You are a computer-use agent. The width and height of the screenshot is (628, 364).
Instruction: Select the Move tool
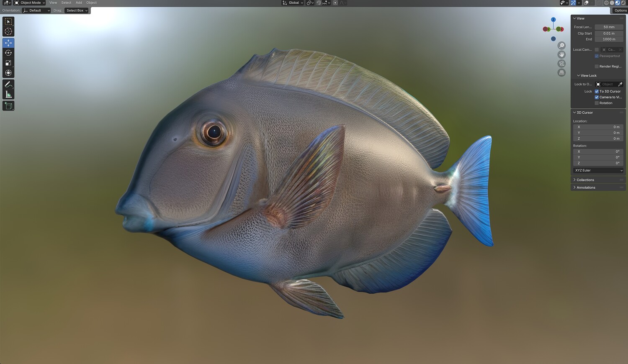click(x=8, y=43)
